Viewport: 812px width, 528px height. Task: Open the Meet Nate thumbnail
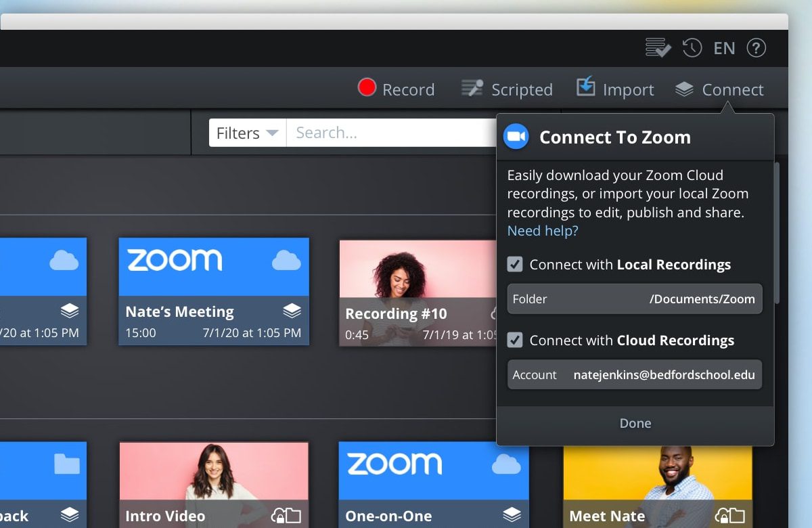click(658, 487)
